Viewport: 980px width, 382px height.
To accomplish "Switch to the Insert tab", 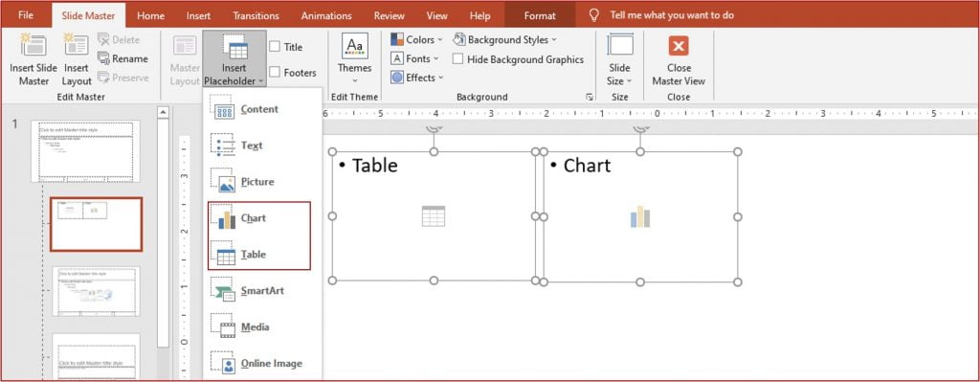I will tap(199, 15).
